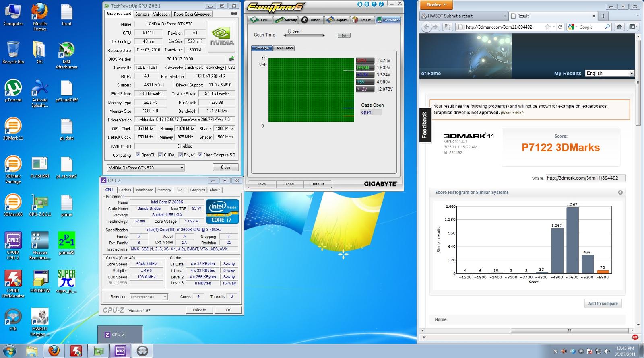Click OK in the CPU-Z window
Image resolution: width=644 pixels, height=358 pixels.
pyautogui.click(x=228, y=310)
